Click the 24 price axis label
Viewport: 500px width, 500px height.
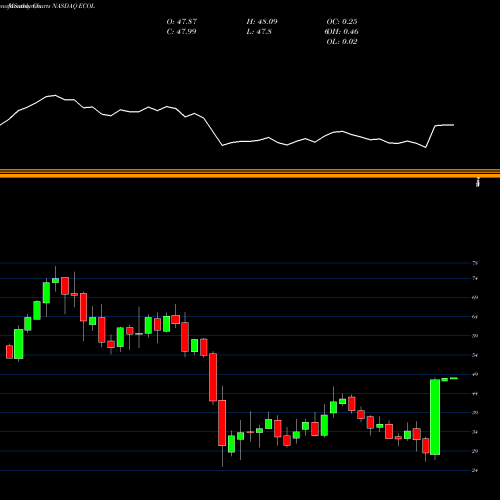point(475,470)
